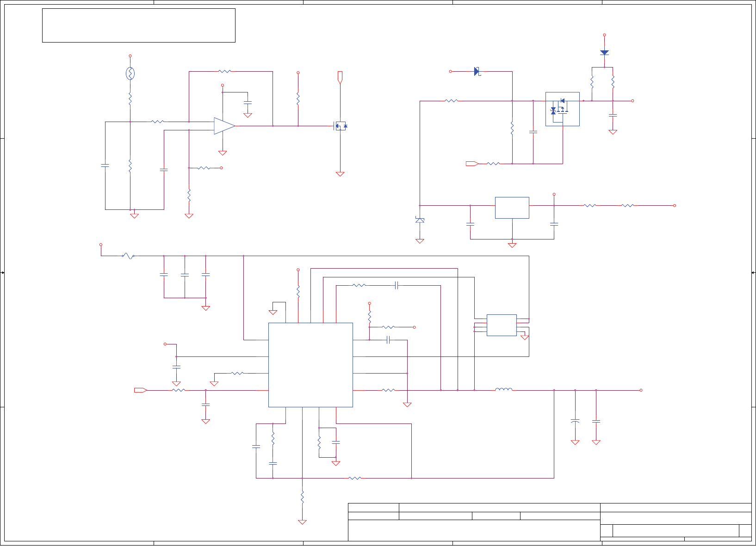Click the boxed dual MOSFET symbol
756x546 pixels.
[x=563, y=109]
